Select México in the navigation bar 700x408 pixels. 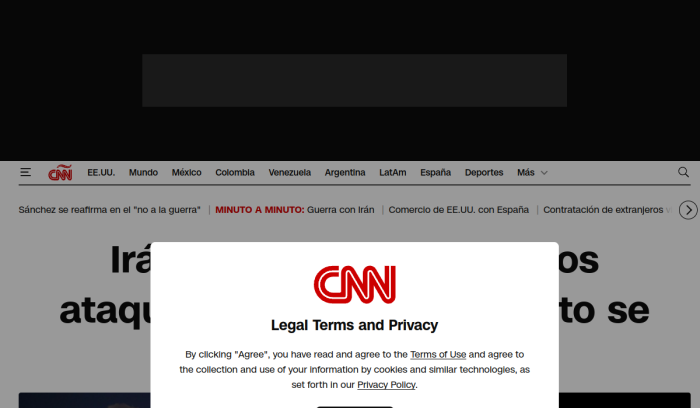click(187, 172)
